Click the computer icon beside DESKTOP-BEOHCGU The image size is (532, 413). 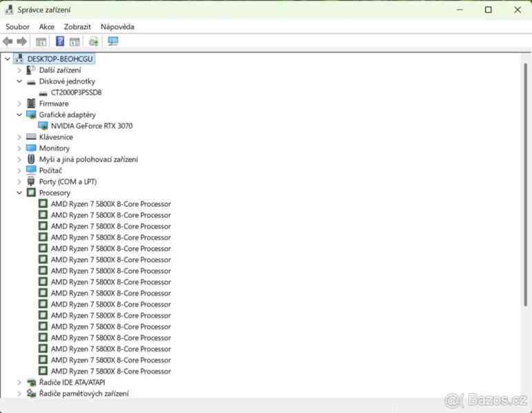20,59
